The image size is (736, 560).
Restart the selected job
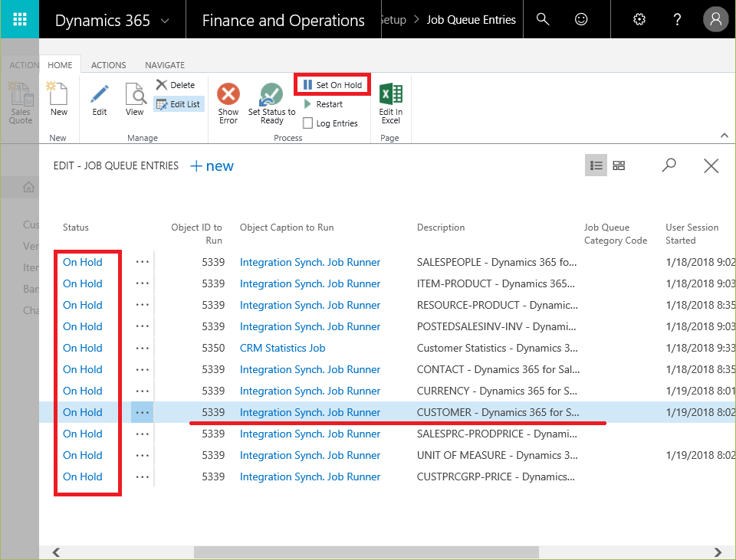[324, 104]
